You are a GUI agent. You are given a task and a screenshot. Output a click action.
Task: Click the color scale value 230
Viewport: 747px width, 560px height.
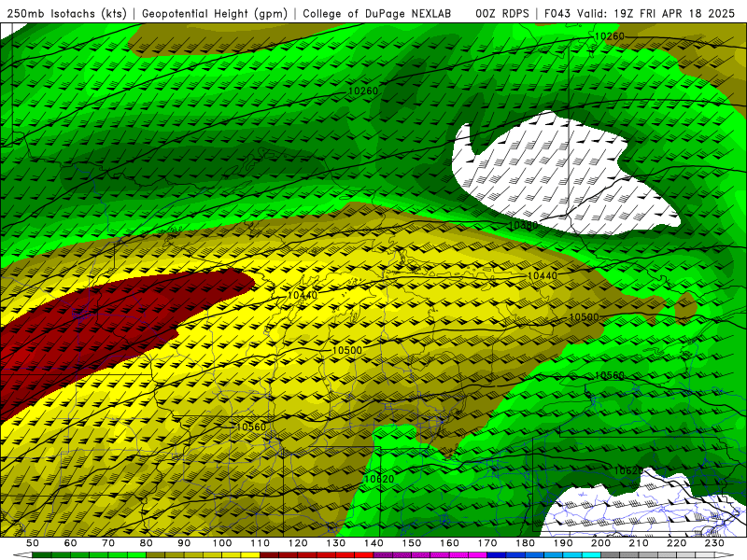714,543
